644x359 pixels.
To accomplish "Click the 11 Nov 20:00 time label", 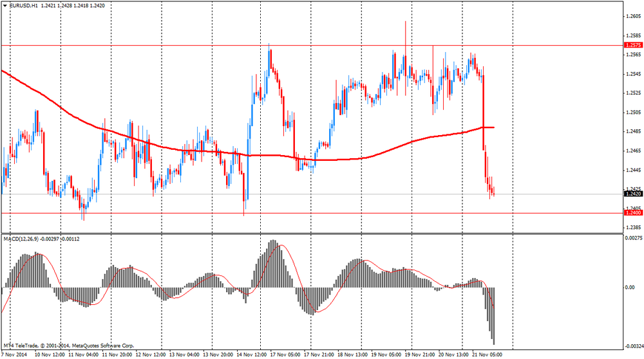I will [x=117, y=354].
